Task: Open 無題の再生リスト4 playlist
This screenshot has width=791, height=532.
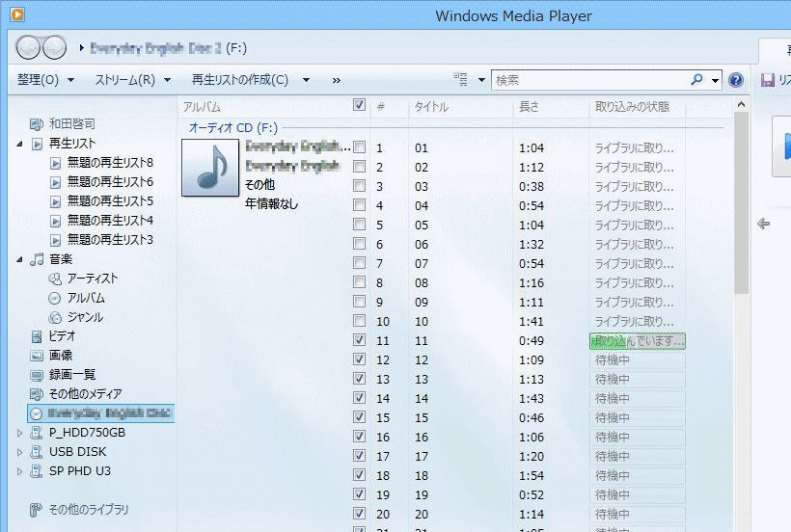Action: point(109,220)
